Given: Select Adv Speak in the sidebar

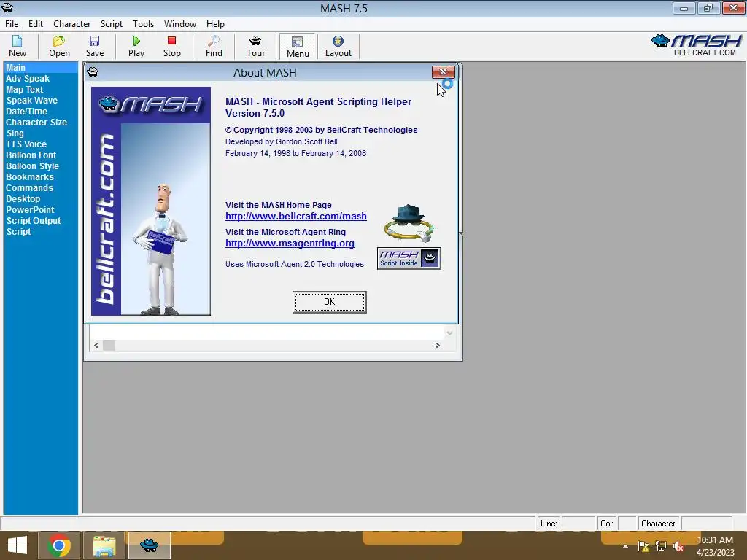Looking at the screenshot, I should (x=41, y=79).
